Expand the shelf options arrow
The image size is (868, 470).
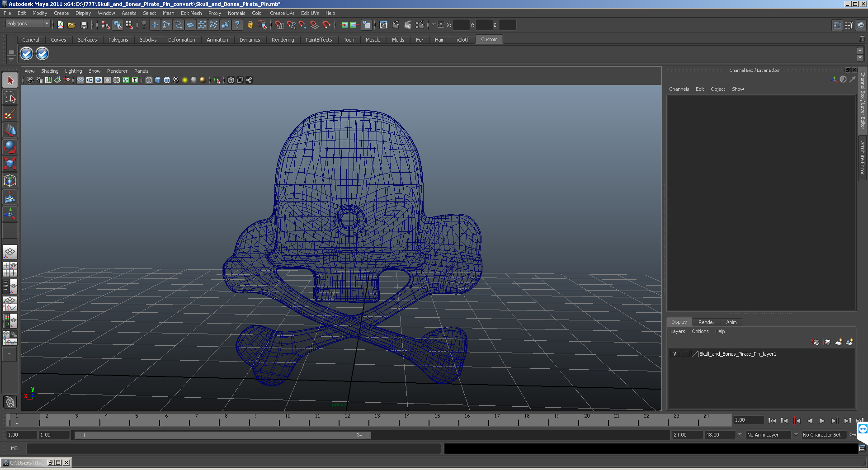tap(11, 60)
